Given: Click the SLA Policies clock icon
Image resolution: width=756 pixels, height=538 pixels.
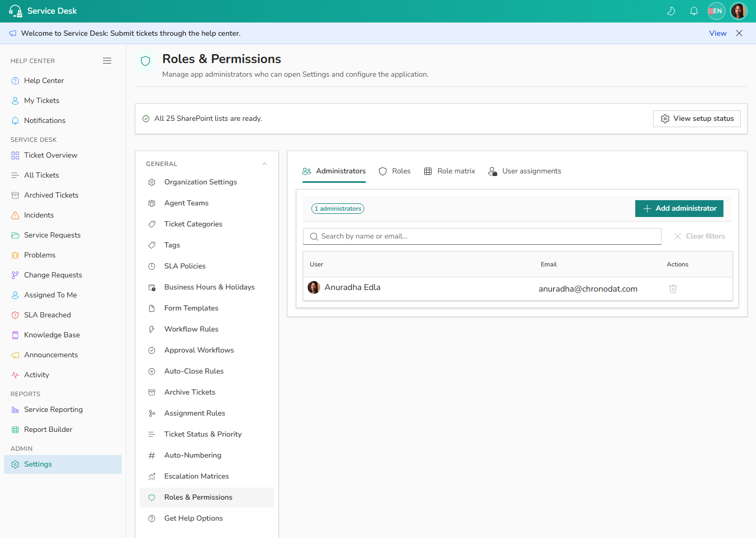Looking at the screenshot, I should click(152, 266).
